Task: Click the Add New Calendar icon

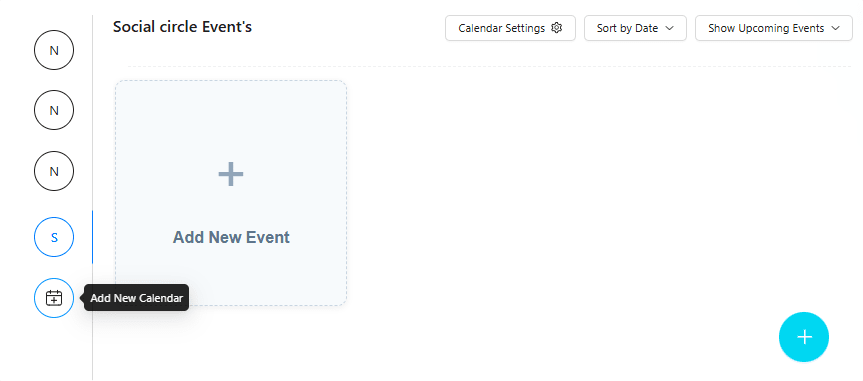Action: click(x=54, y=298)
